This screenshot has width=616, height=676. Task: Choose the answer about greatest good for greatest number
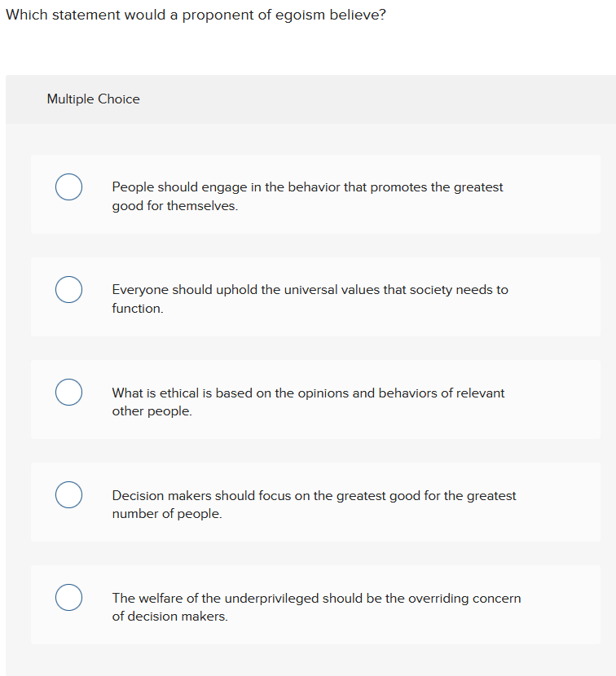[314, 504]
